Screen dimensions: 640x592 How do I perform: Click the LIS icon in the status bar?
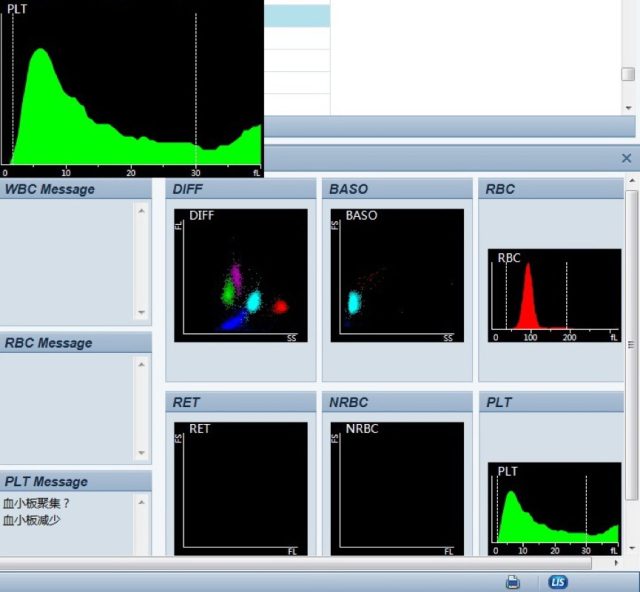(558, 582)
